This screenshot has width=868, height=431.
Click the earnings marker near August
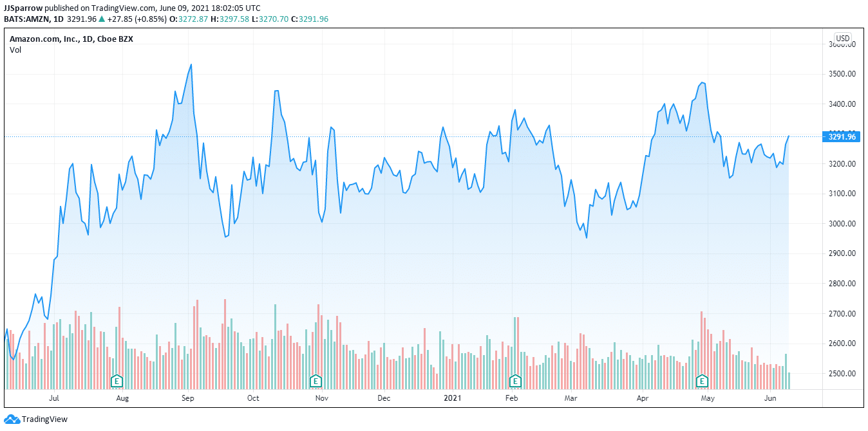(x=117, y=380)
